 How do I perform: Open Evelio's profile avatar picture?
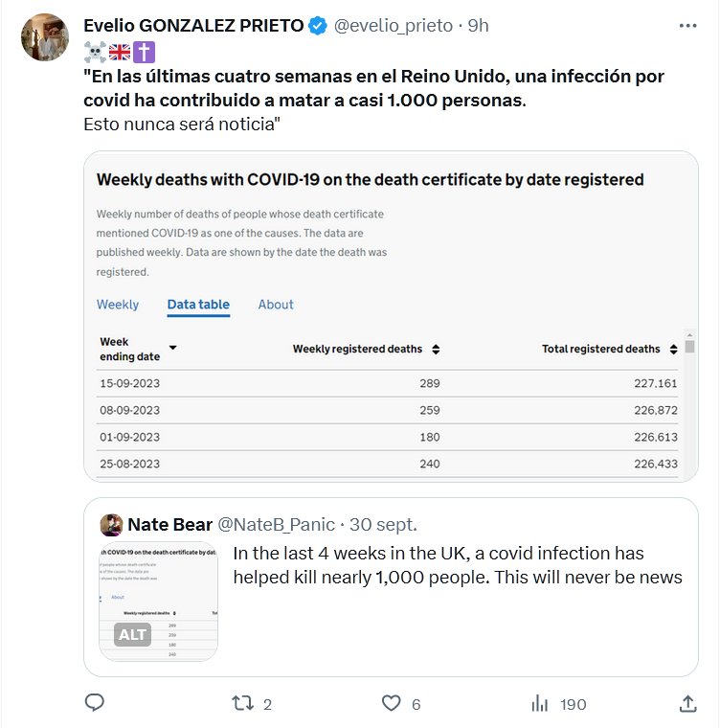point(45,38)
